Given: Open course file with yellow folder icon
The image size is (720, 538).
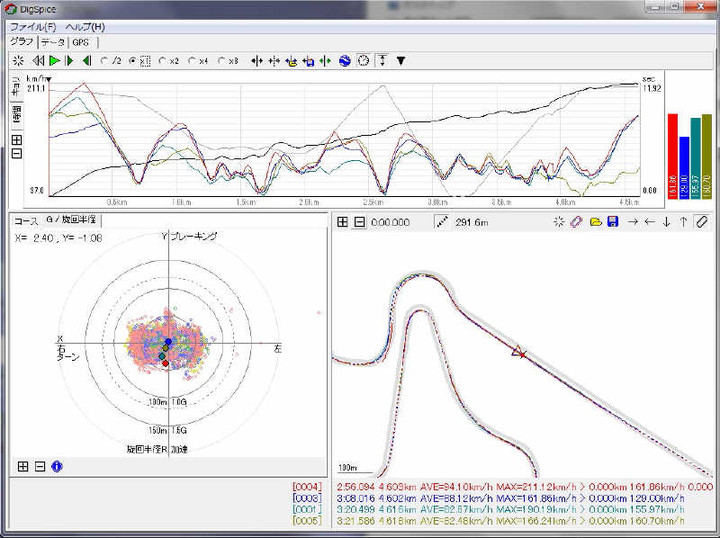Looking at the screenshot, I should (x=596, y=222).
